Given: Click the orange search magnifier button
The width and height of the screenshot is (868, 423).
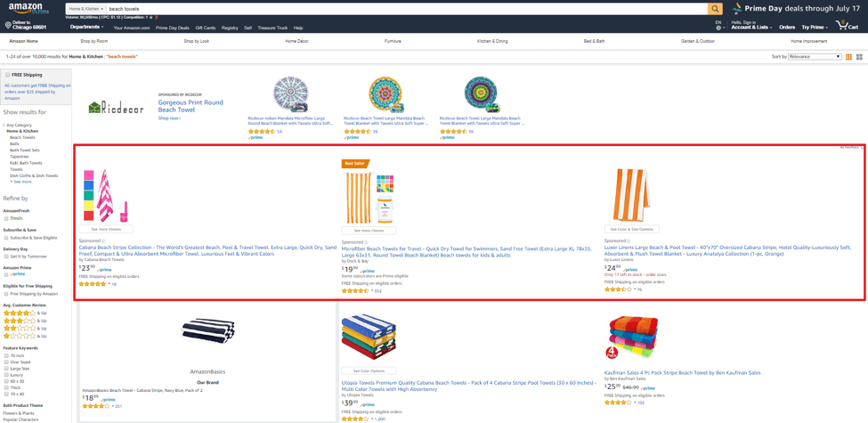Looking at the screenshot, I should point(715,9).
